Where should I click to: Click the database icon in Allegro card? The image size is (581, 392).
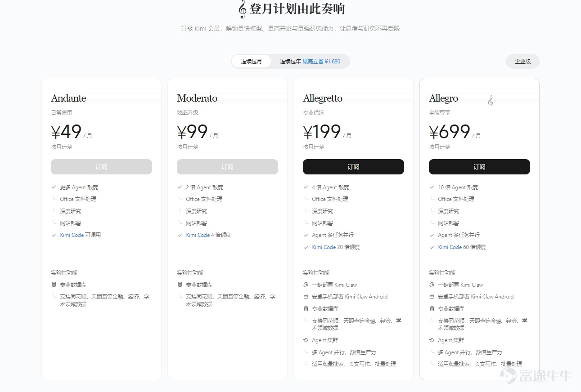432,309
